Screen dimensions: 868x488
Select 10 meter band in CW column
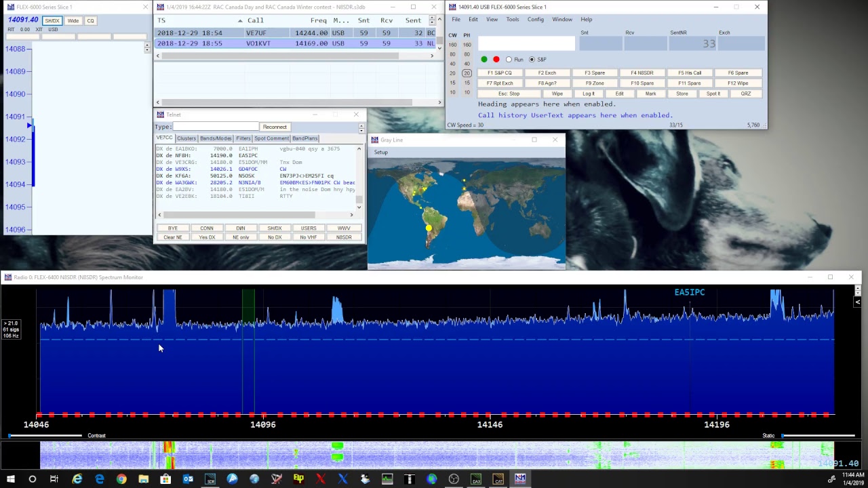pos(452,92)
